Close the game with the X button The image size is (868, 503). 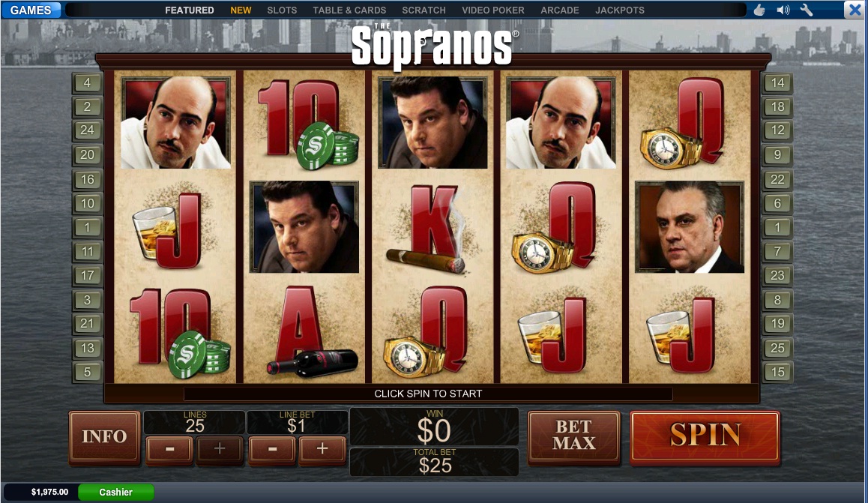[x=855, y=10]
